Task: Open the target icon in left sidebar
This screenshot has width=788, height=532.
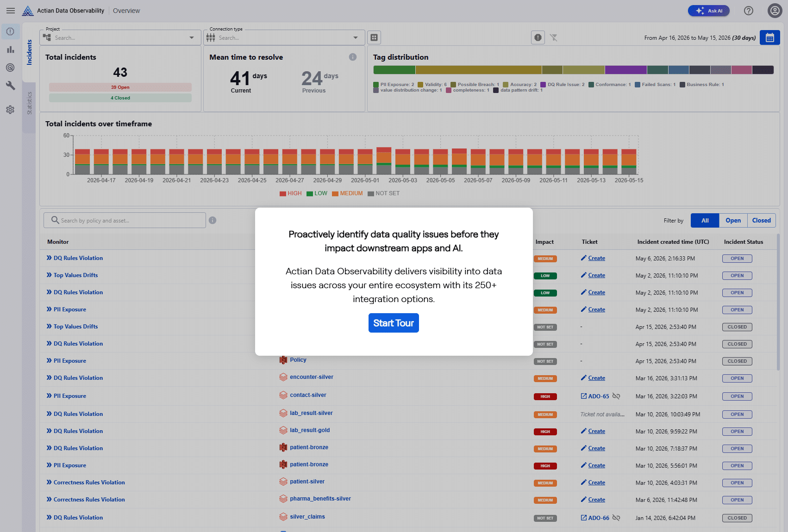Action: point(10,68)
